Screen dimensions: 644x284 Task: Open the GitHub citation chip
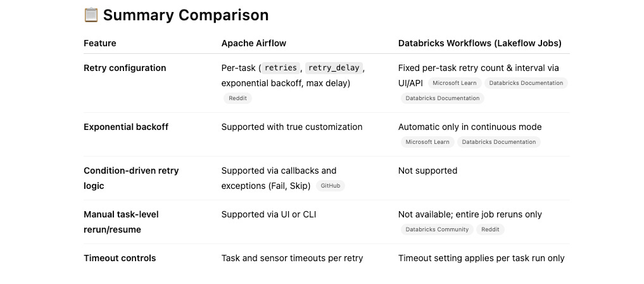pos(331,186)
